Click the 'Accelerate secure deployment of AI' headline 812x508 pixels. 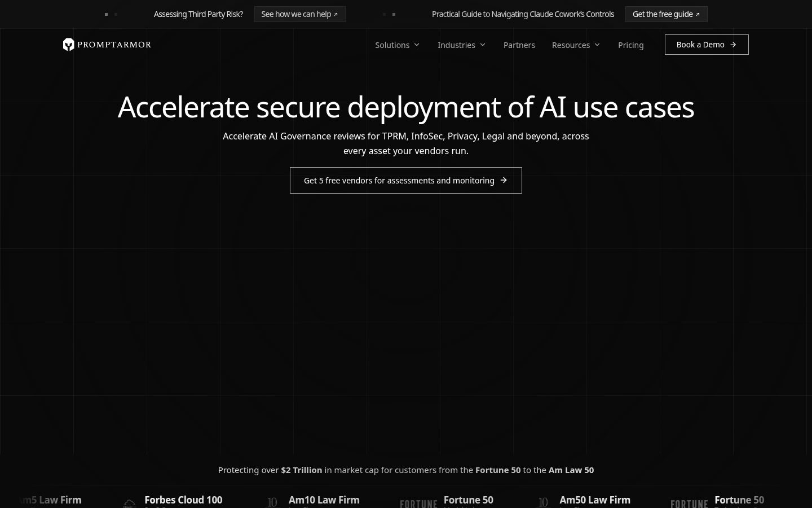[x=406, y=107]
